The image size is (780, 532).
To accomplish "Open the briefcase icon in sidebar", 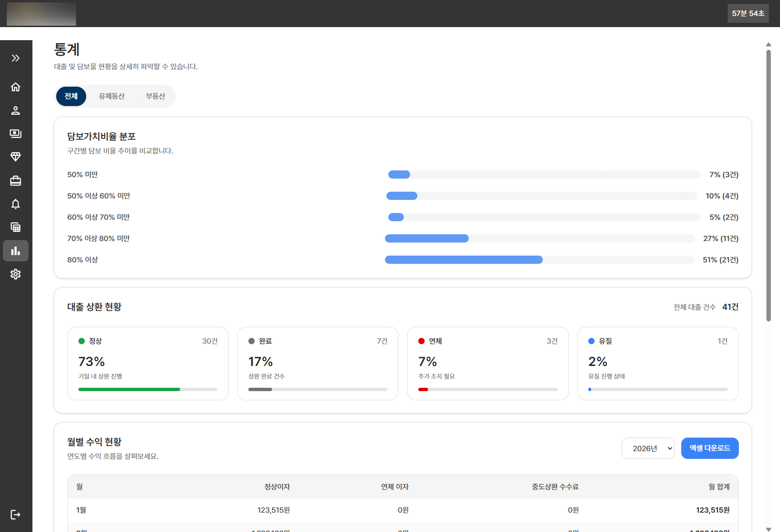I will point(15,181).
